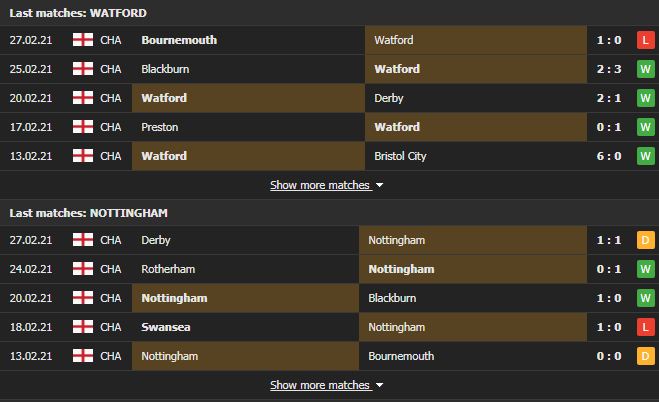Screen dimensions: 659x402
Task: Click the red L badge for Swansea vs Nottingham
Action: 646,327
